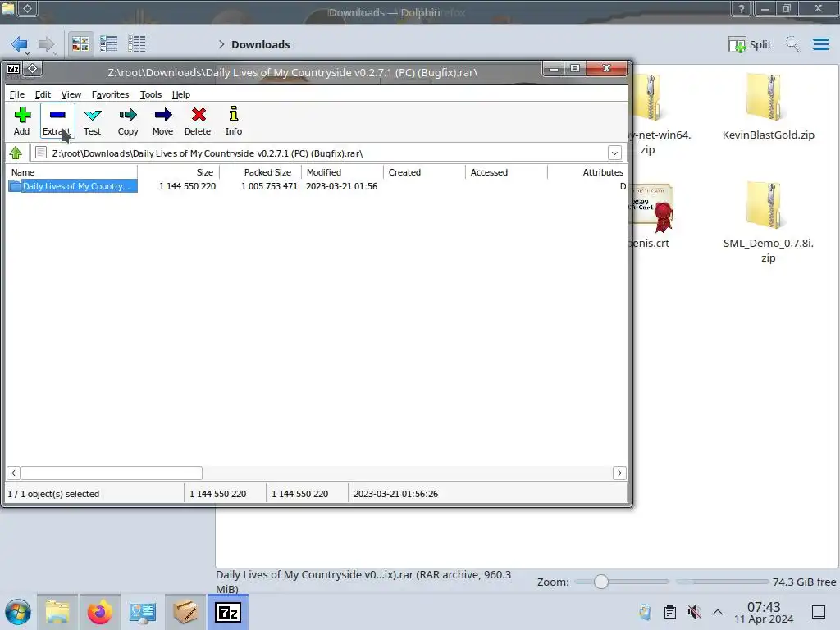Open the Tools menu in 7-Zip
Screen dimensions: 840x630
click(x=151, y=94)
